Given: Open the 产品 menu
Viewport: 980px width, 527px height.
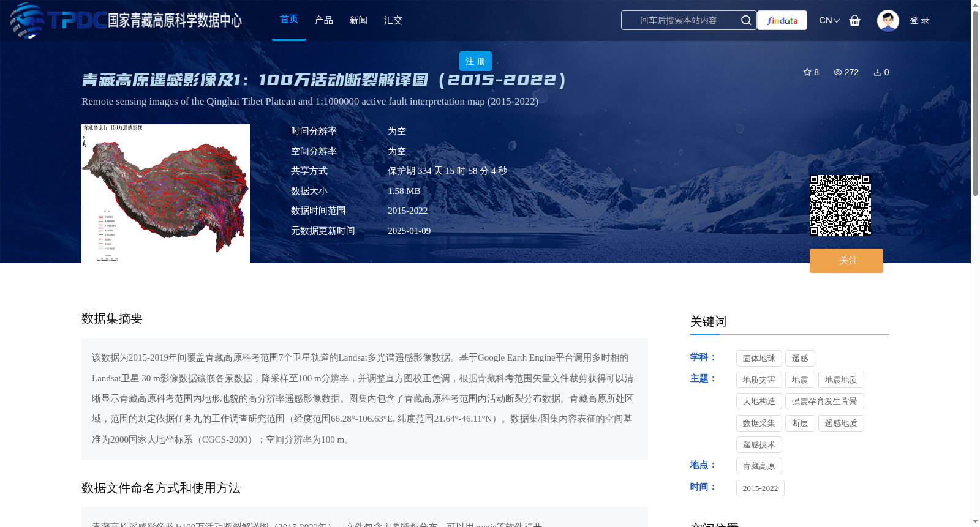Looking at the screenshot, I should 323,20.
